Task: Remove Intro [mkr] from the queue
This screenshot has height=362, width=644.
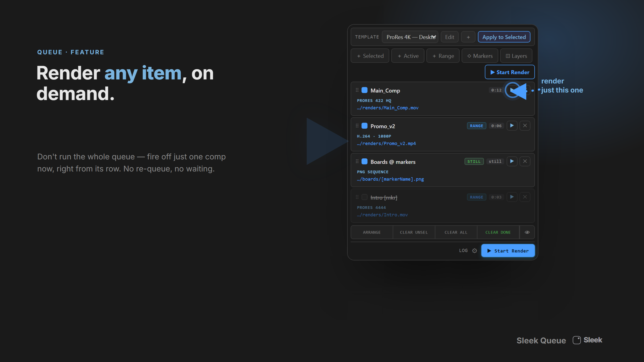Action: pos(525,197)
